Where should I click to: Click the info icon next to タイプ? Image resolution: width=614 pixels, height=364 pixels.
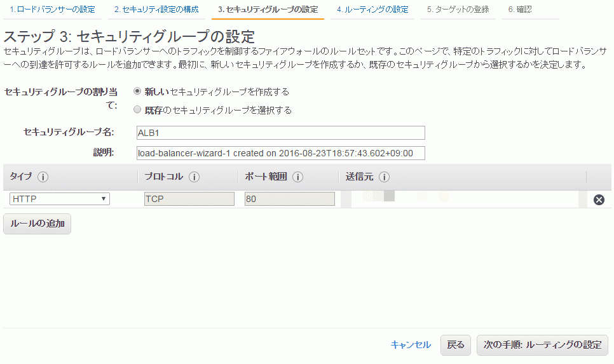43,177
